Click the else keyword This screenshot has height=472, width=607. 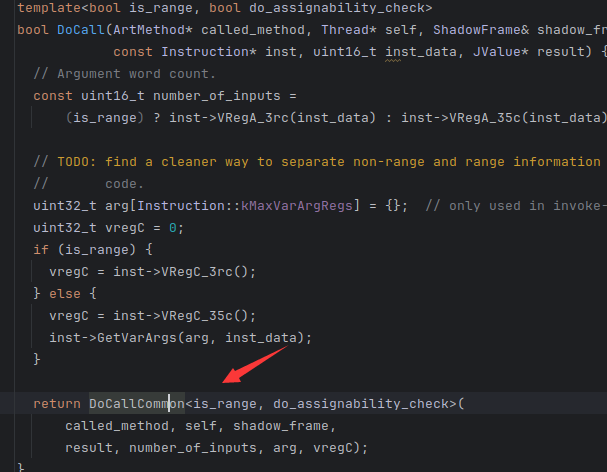click(65, 293)
